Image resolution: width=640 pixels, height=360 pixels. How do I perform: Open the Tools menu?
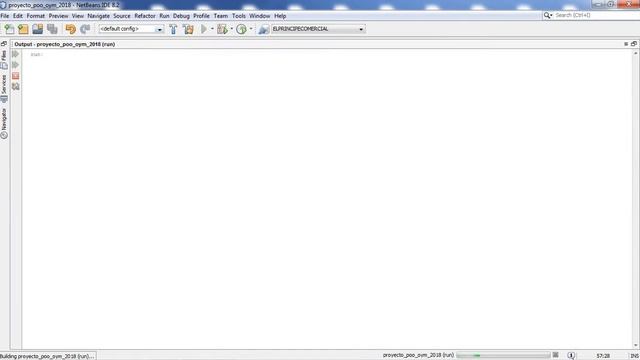[x=239, y=16]
